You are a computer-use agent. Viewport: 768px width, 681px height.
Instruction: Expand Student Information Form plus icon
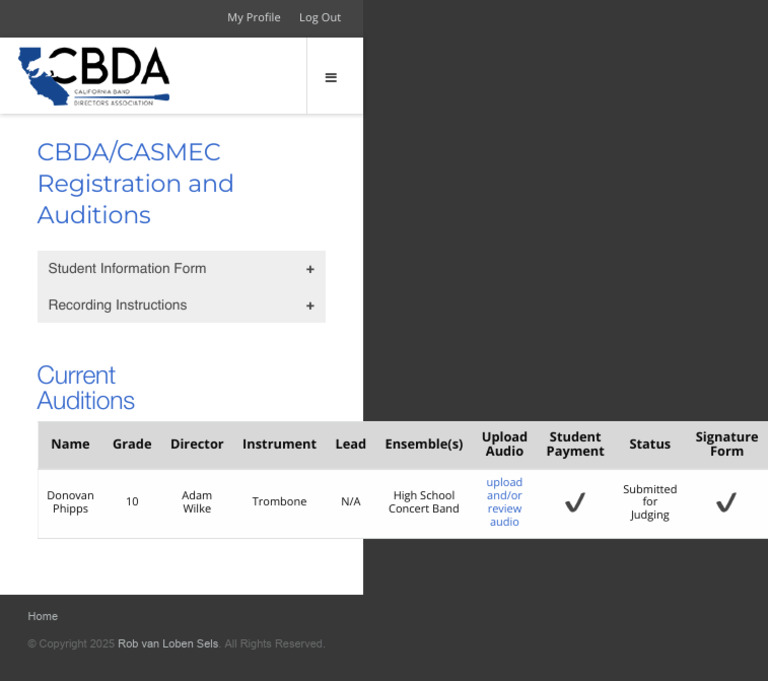(310, 269)
